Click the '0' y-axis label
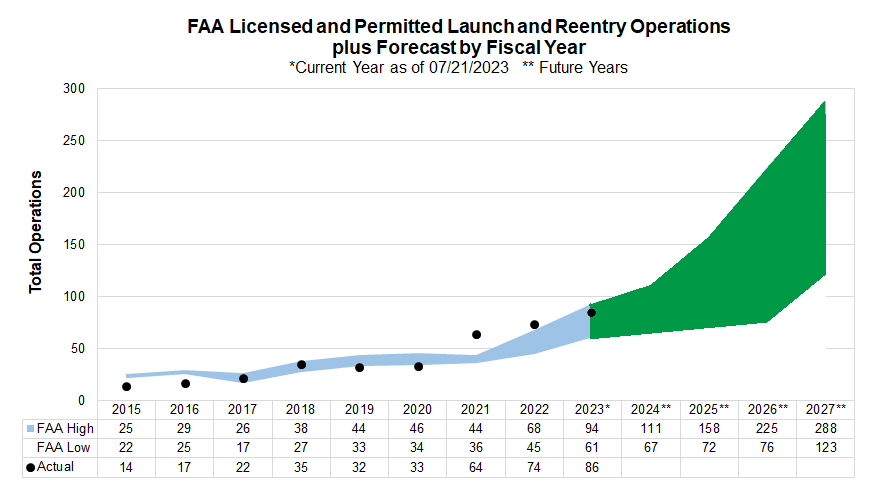The height and width of the screenshot is (490, 892). click(x=81, y=401)
